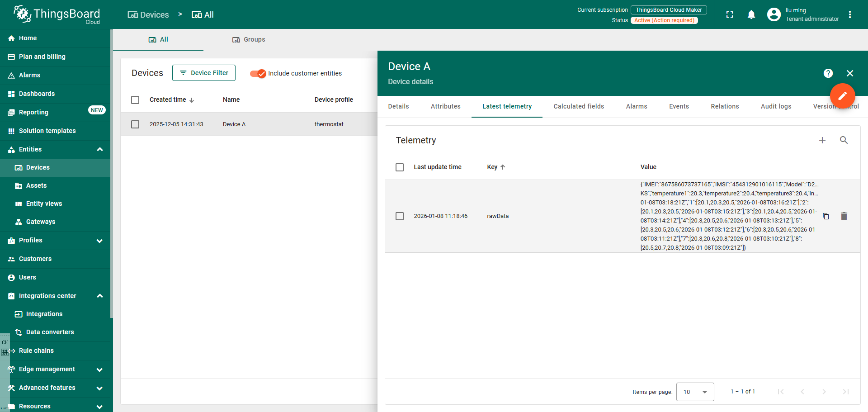868x412 pixels.
Task: Open Plan and billing page
Action: click(55, 57)
